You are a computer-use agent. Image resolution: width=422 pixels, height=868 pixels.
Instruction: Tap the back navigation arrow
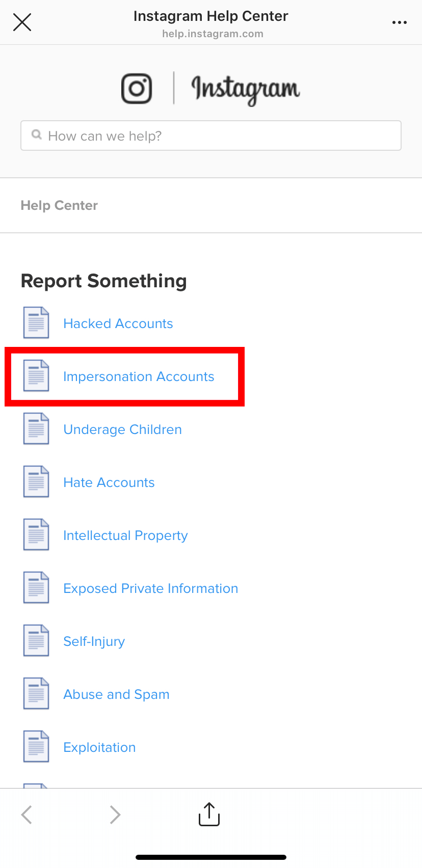[27, 814]
